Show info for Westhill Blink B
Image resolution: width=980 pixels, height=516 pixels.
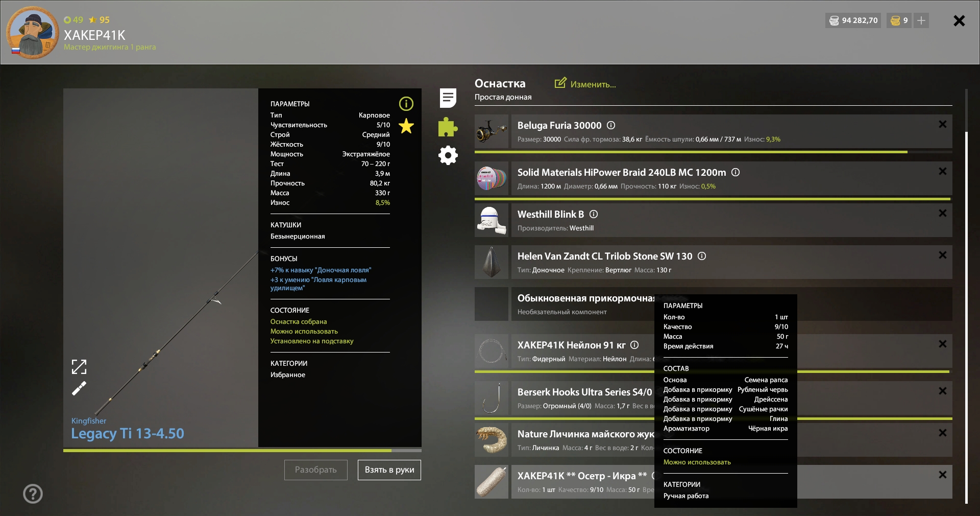click(594, 214)
